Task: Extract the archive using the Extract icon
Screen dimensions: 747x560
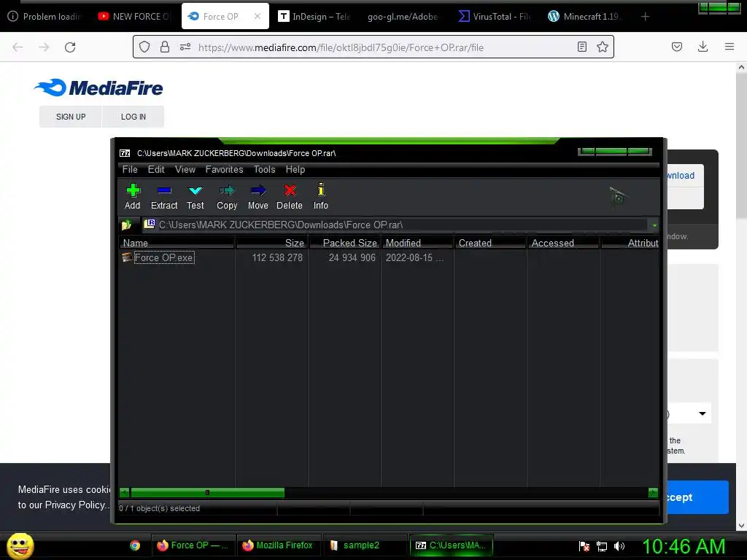Action: point(164,196)
